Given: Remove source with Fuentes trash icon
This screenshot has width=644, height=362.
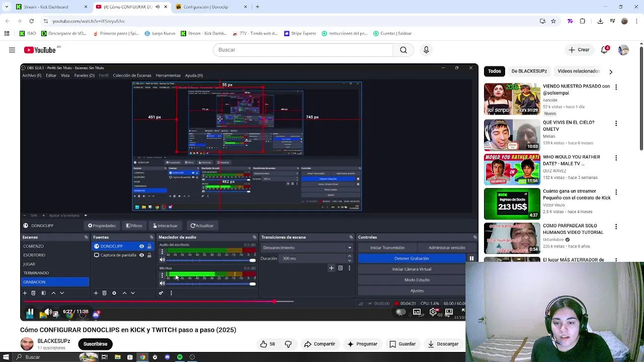Looking at the screenshot, I should [105, 293].
